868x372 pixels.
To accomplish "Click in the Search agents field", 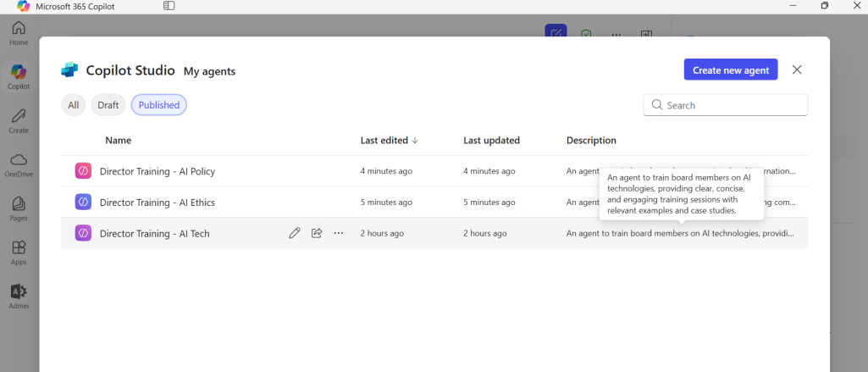I will click(725, 105).
